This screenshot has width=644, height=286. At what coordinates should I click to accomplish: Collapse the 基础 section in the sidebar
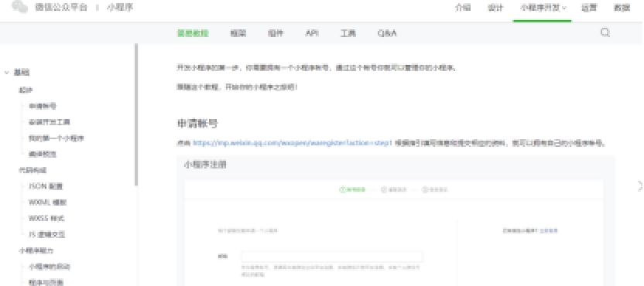pyautogui.click(x=6, y=73)
